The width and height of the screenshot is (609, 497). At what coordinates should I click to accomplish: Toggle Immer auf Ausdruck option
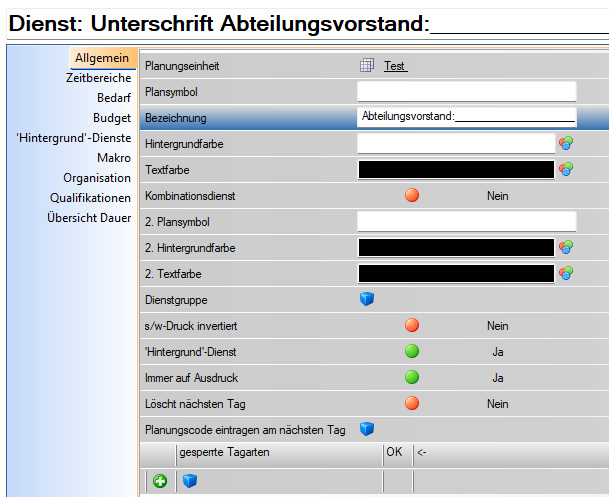412,377
